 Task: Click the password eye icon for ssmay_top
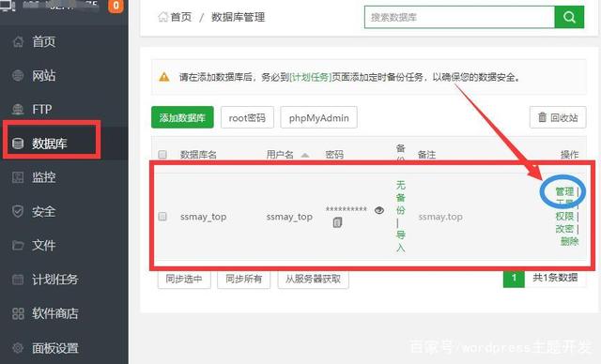point(379,210)
